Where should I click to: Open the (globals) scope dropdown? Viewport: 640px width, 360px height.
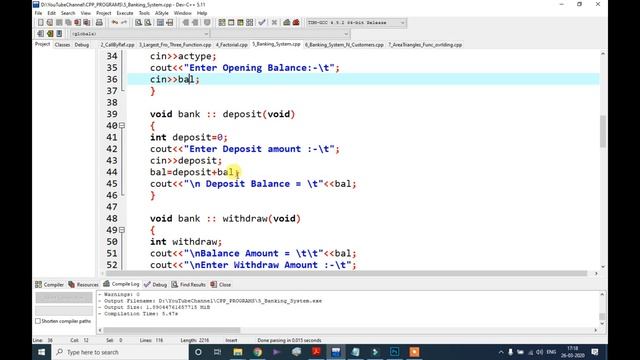pos(140,34)
